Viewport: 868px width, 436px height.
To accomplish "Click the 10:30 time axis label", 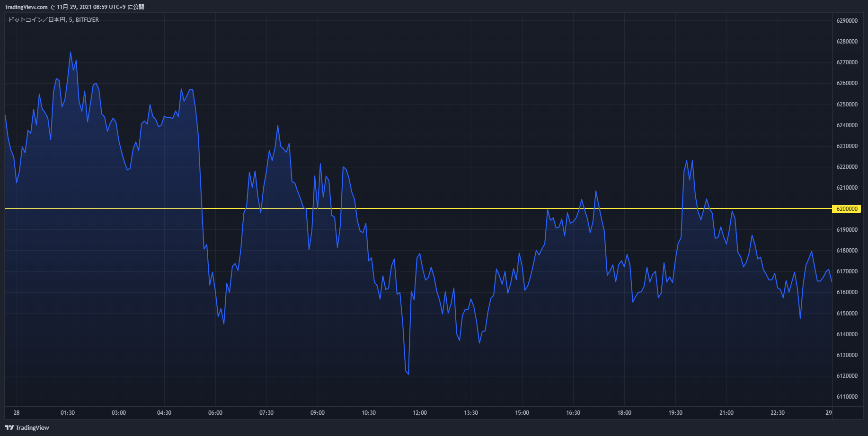I will tap(369, 413).
